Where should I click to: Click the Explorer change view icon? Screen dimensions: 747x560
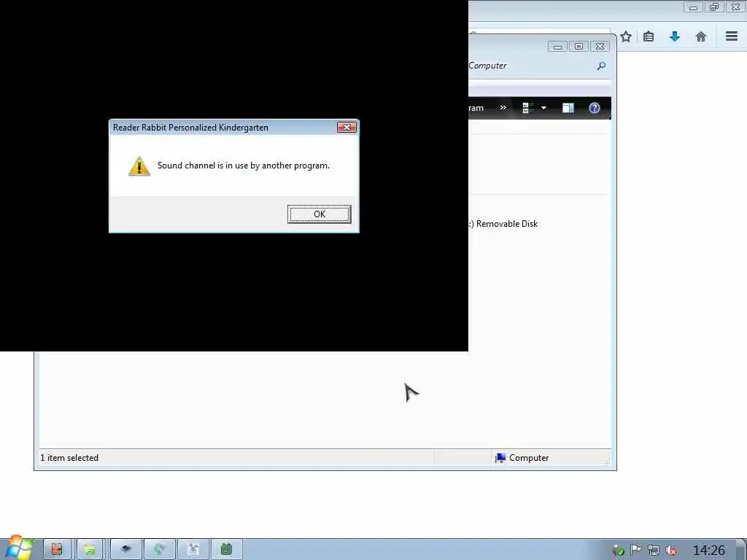[527, 108]
